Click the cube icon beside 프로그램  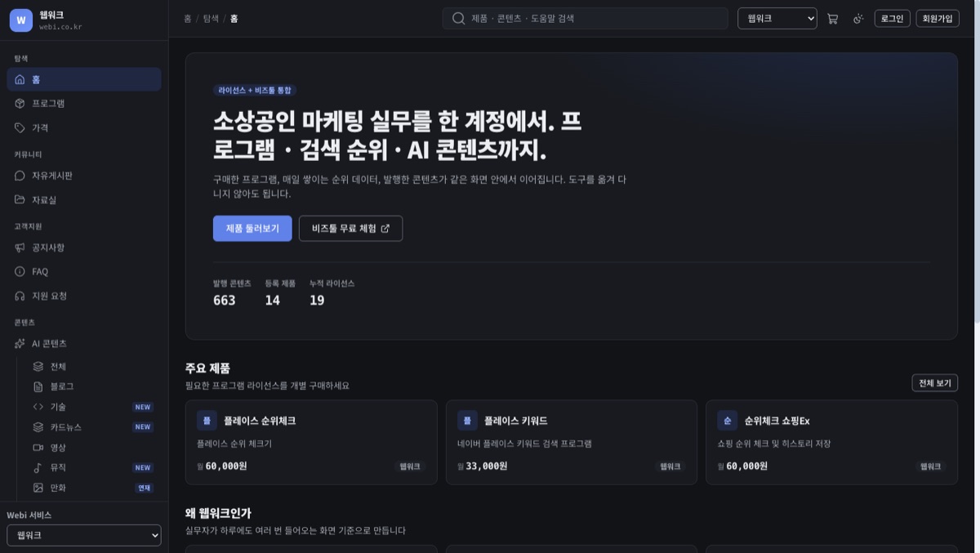click(x=20, y=104)
